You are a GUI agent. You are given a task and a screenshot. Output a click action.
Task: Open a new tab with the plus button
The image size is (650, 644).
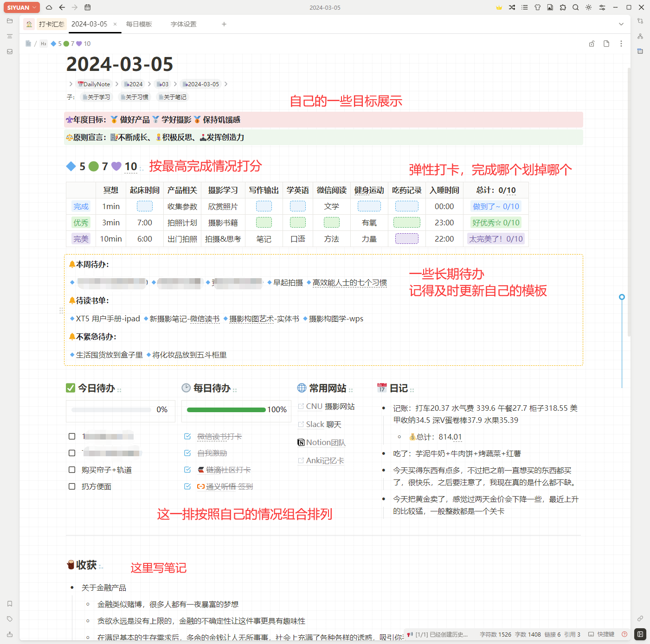224,24
